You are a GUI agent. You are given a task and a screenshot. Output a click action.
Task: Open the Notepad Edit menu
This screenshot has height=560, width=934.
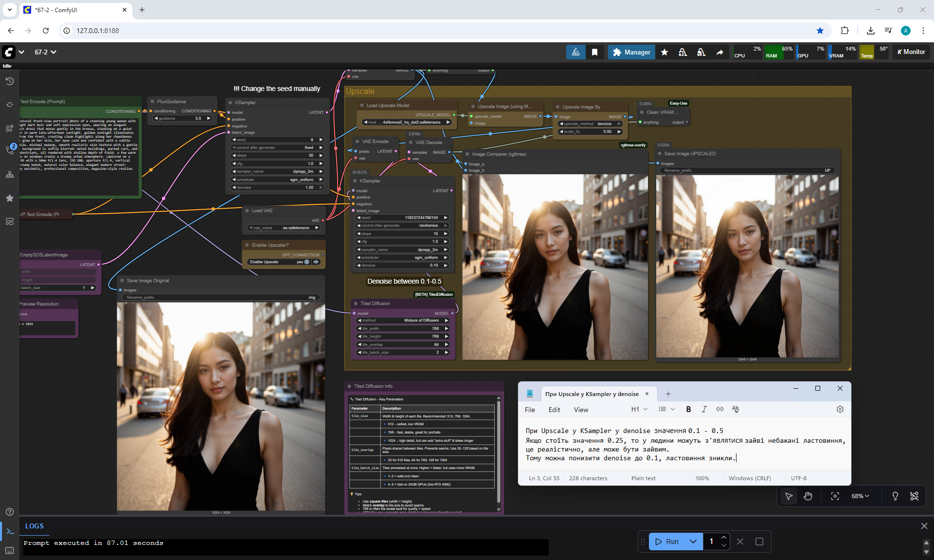tap(554, 410)
